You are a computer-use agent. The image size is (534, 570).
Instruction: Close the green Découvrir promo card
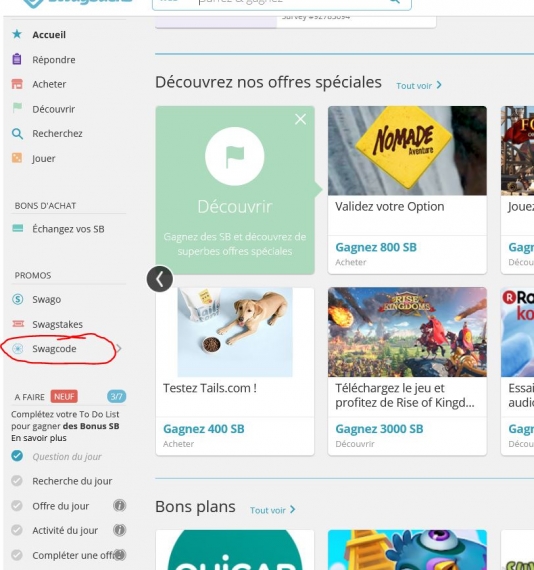(x=300, y=119)
